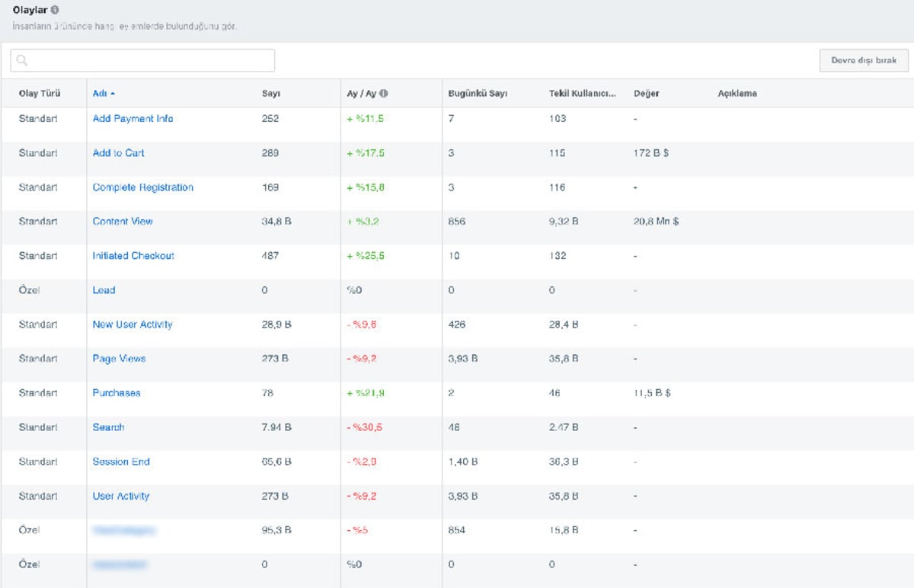Screen dimensions: 914x588
Task: Click the 856 today count for Content View
Action: 456,222
